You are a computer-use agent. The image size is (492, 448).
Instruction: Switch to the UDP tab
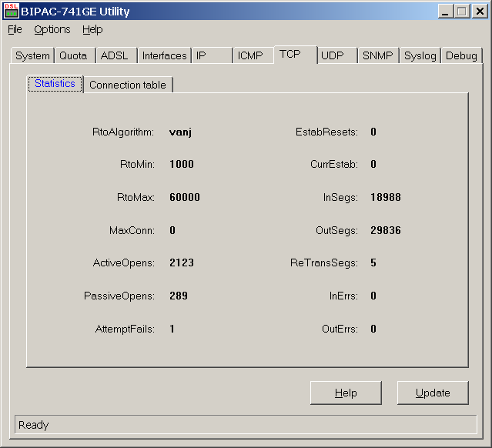coord(337,55)
